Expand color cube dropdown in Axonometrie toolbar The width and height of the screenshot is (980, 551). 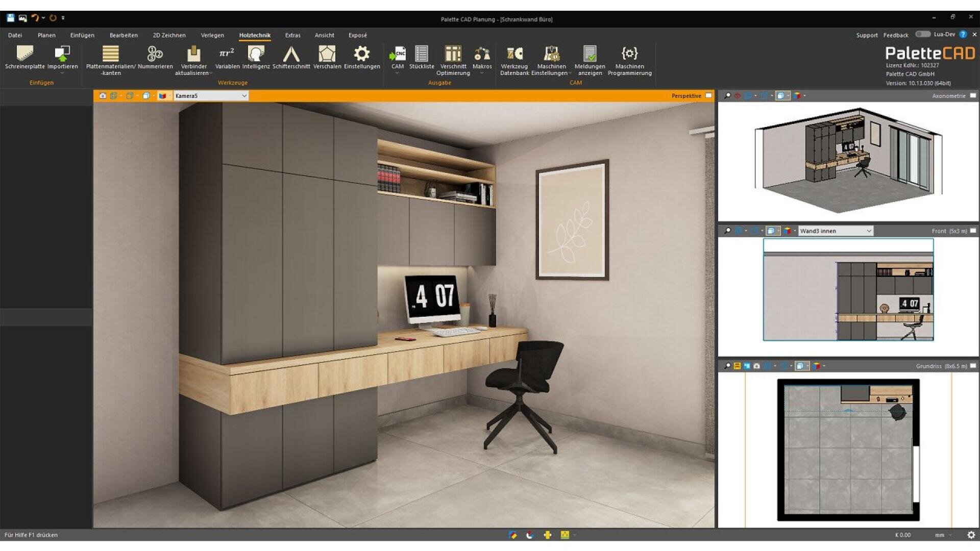(805, 96)
